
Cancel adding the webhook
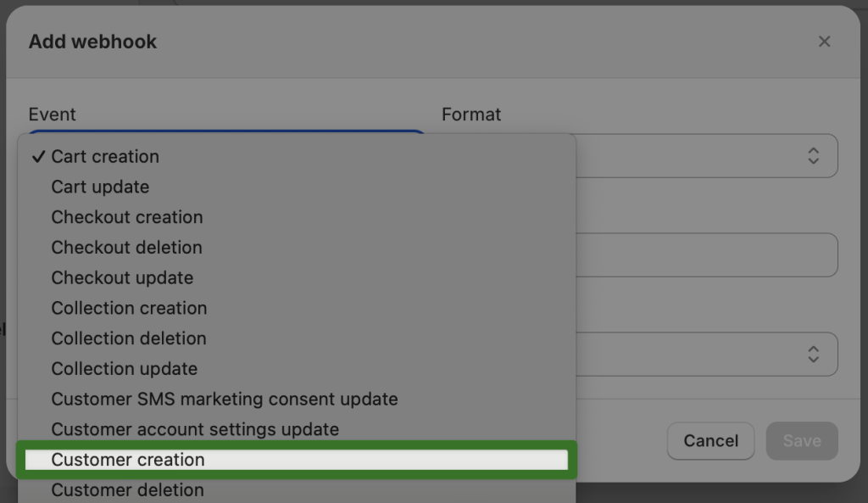(x=710, y=440)
